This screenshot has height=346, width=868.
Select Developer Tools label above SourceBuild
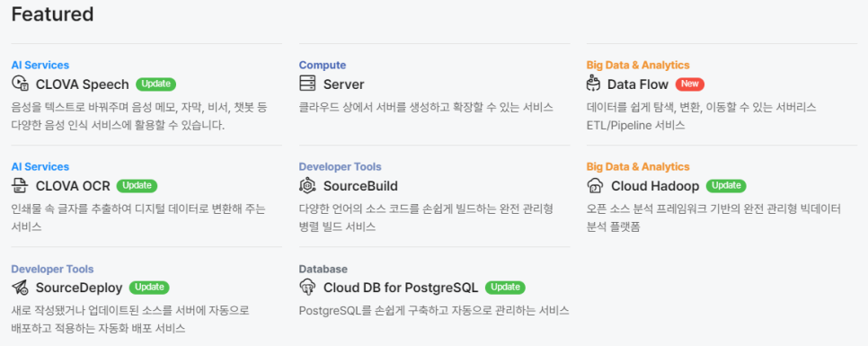click(340, 166)
